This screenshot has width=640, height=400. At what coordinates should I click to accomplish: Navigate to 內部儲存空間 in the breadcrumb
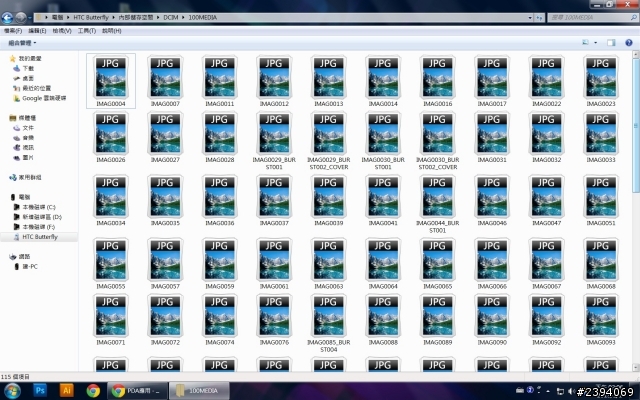136,18
